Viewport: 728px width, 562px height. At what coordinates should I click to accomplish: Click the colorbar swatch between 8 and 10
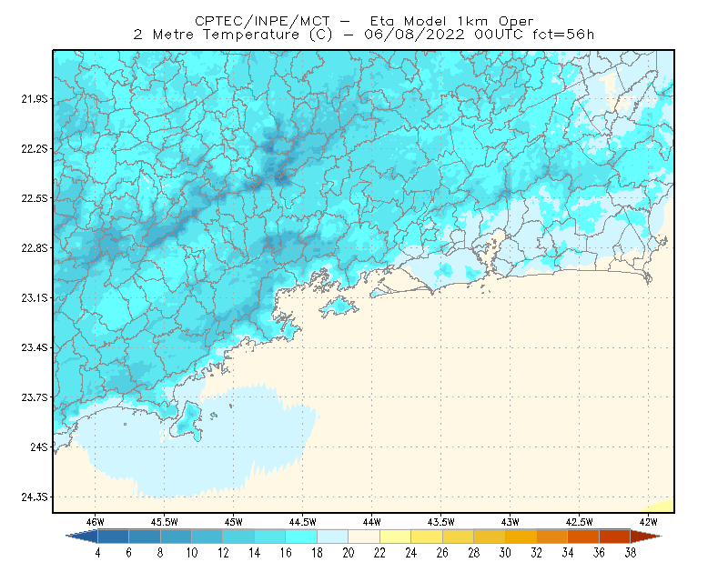pos(176,536)
